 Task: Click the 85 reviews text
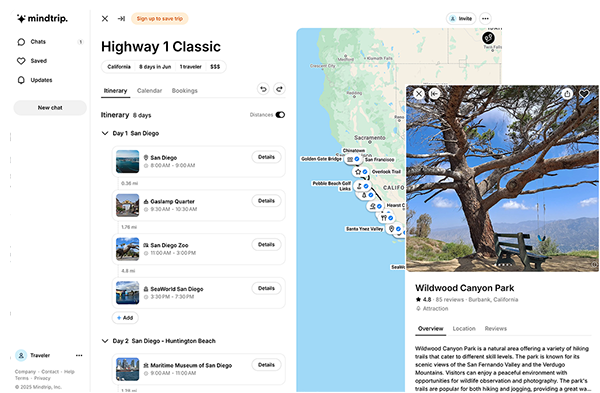click(x=450, y=300)
